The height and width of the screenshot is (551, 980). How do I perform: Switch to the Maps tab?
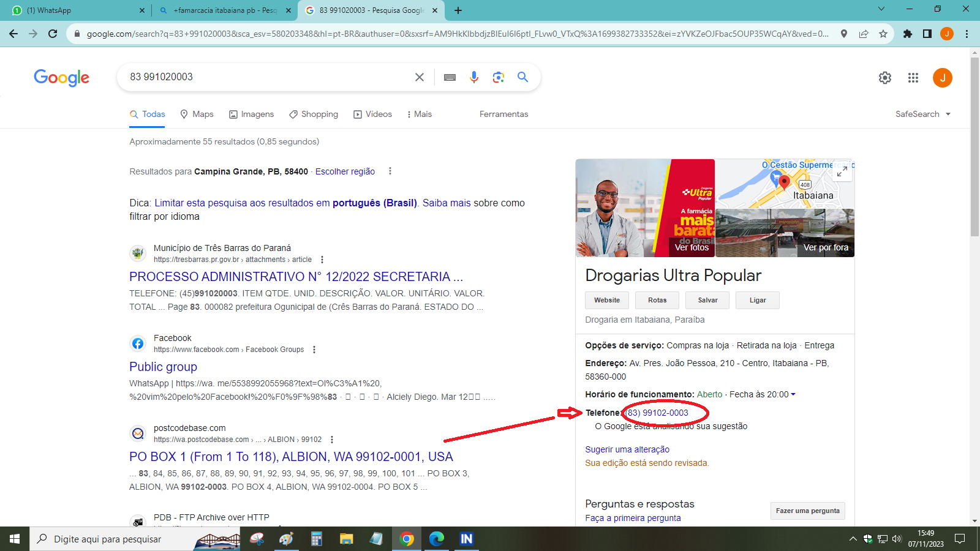(x=197, y=114)
